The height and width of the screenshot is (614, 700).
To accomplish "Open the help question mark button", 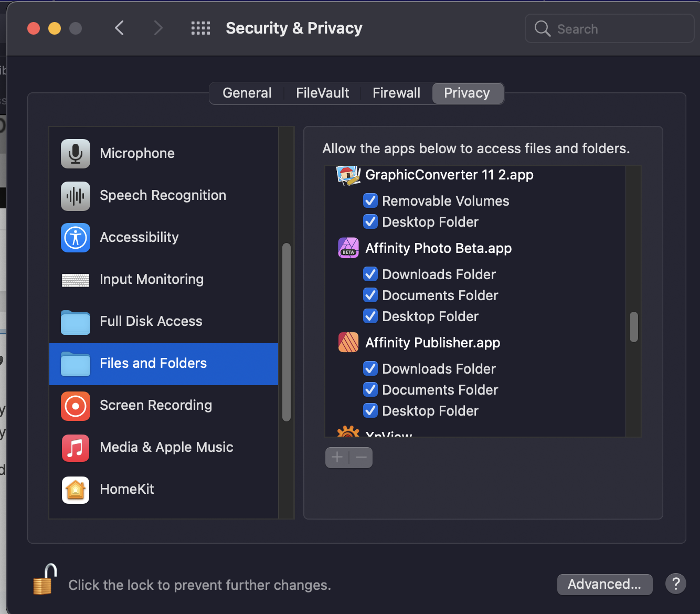I will click(676, 584).
